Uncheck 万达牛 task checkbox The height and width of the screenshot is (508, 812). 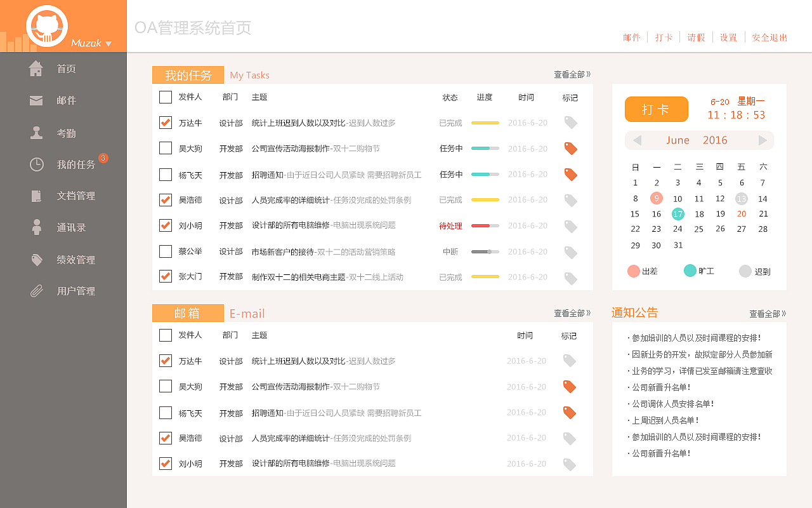166,123
